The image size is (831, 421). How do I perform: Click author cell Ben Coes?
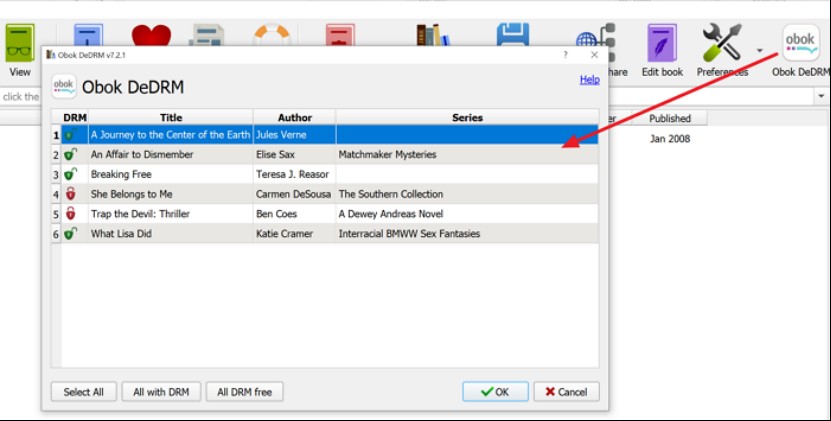[x=295, y=214]
